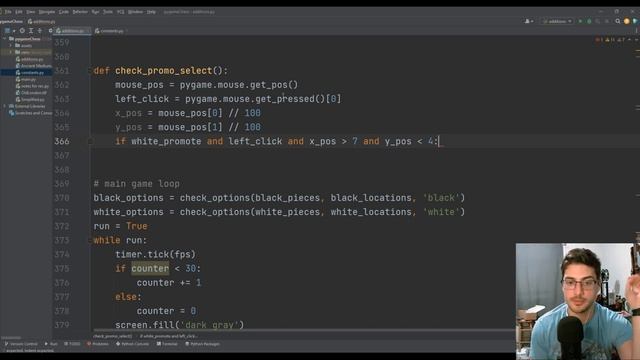This screenshot has width=640, height=360.
Task: Click the inspections error and warning indicator
Action: click(x=610, y=40)
